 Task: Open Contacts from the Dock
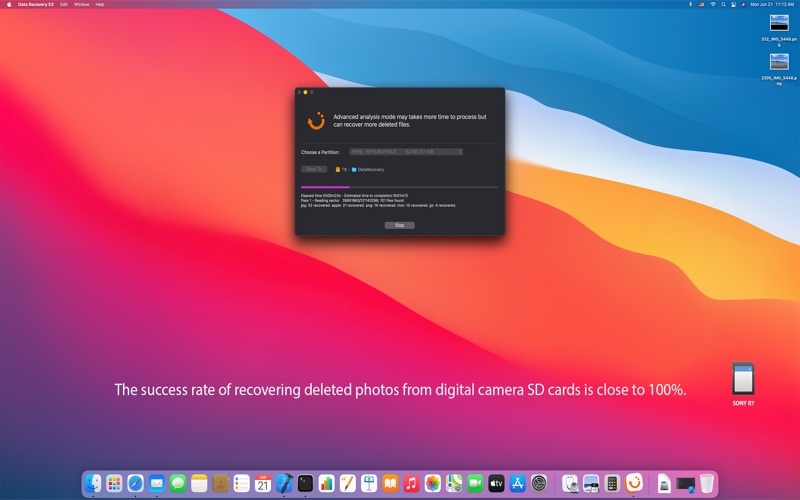coord(220,483)
